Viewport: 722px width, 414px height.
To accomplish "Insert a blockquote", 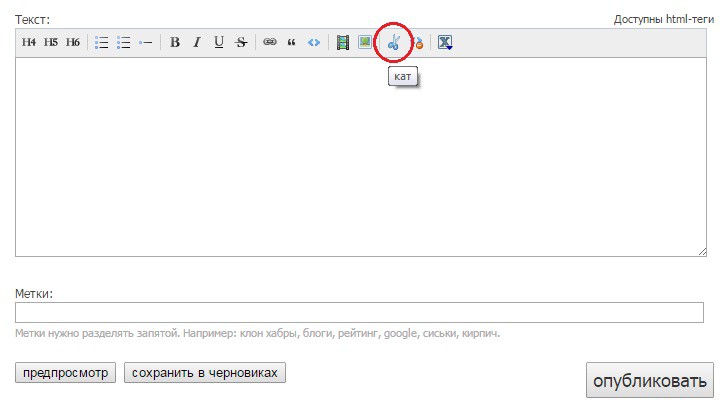I will point(291,43).
